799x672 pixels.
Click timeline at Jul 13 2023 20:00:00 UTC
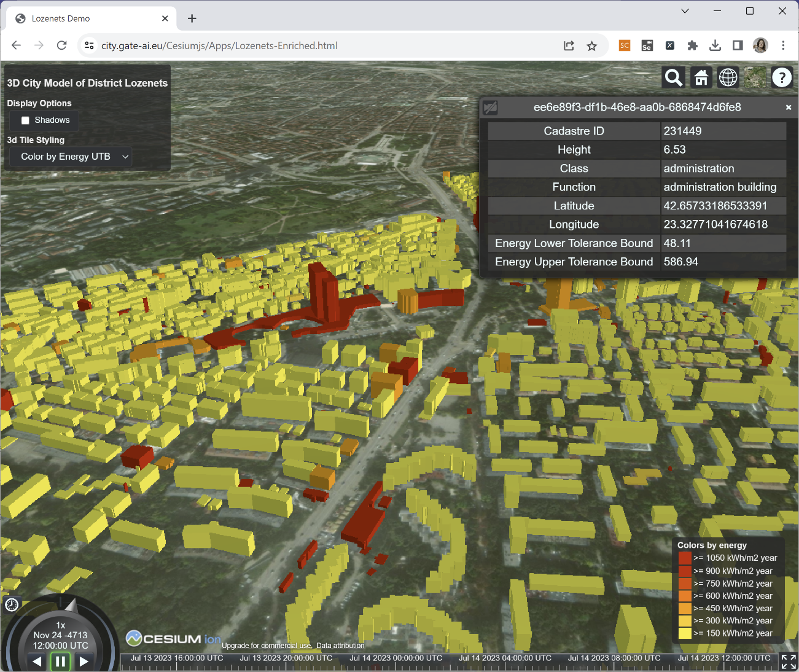pos(286,658)
